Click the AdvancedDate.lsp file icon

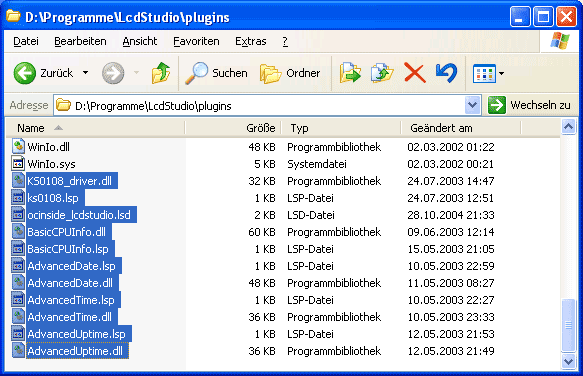click(18, 266)
